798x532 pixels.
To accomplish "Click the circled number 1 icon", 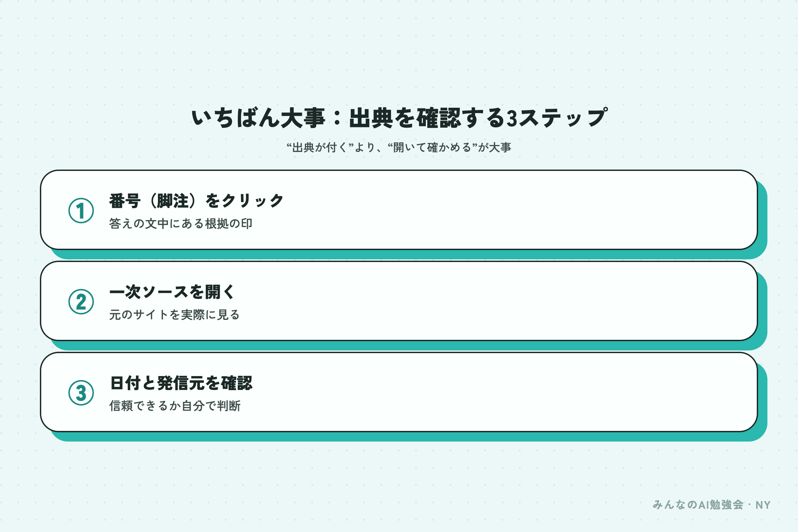I will pos(81,210).
